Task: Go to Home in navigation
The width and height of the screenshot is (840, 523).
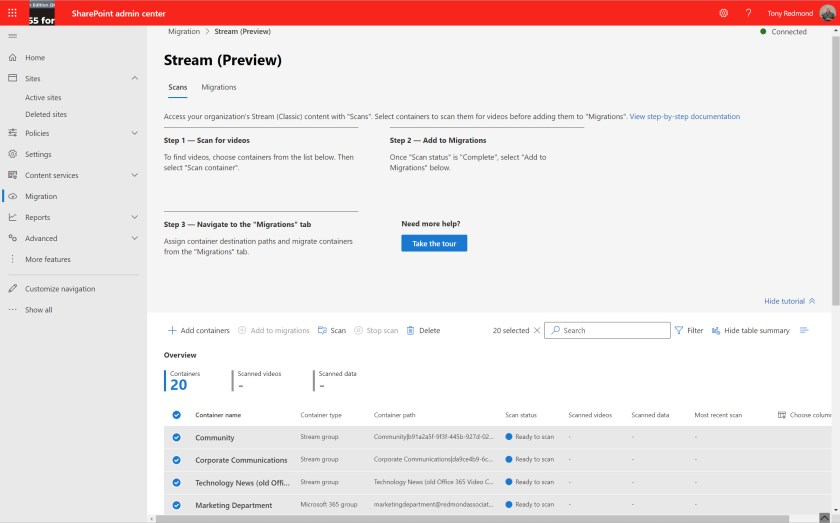Action: (x=35, y=57)
